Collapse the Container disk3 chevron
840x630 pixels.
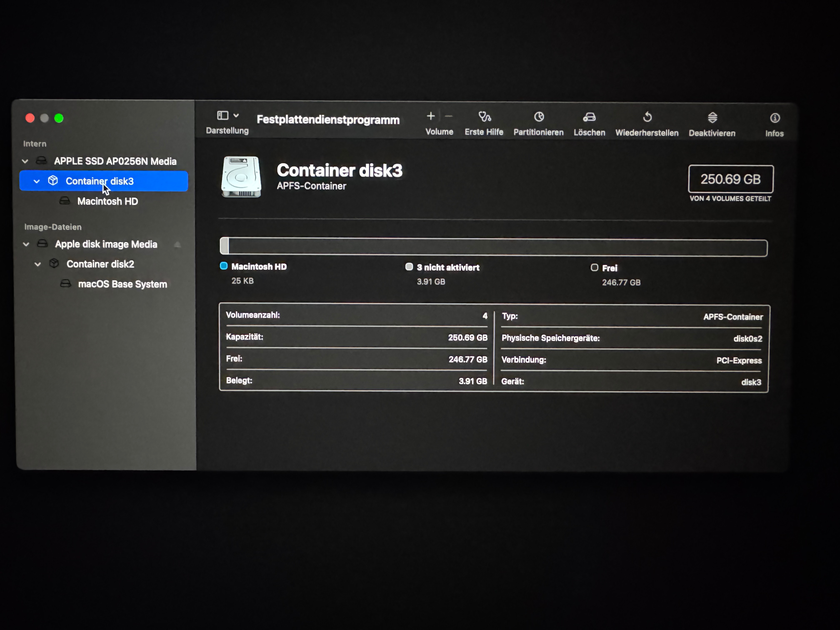36,181
